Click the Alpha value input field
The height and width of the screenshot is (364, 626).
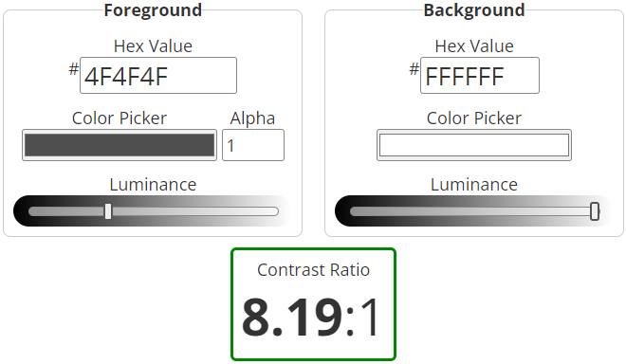(x=253, y=145)
